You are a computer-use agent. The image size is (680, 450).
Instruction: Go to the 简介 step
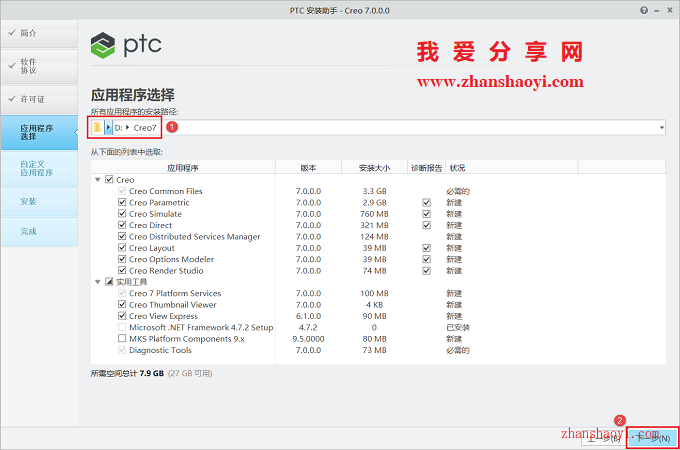point(39,33)
